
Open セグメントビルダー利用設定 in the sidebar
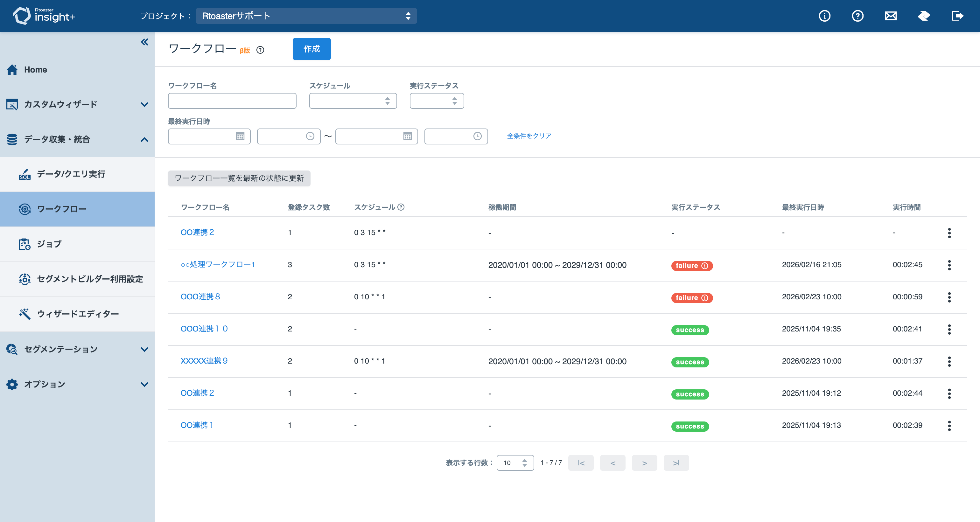pos(77,279)
